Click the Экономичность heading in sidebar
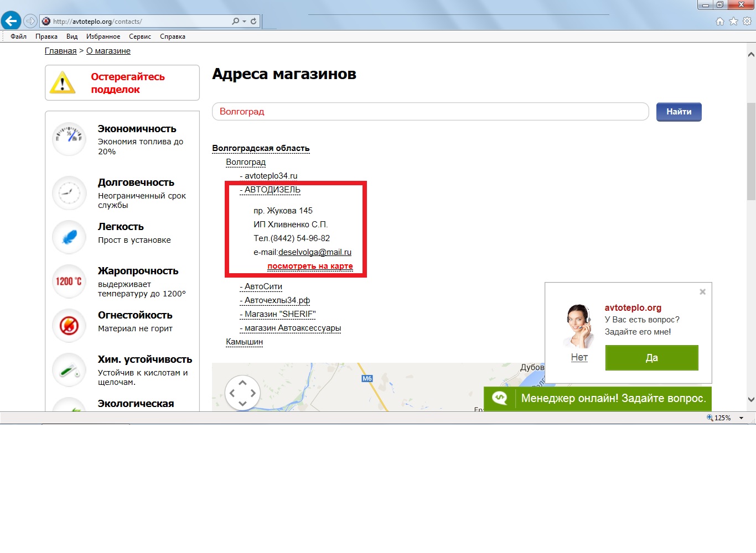This screenshot has width=756, height=553. (137, 129)
